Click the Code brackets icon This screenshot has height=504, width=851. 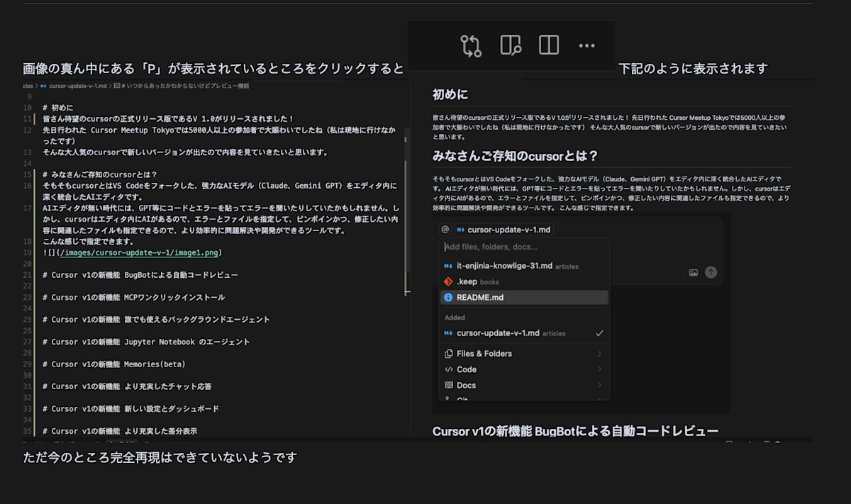[x=448, y=369]
